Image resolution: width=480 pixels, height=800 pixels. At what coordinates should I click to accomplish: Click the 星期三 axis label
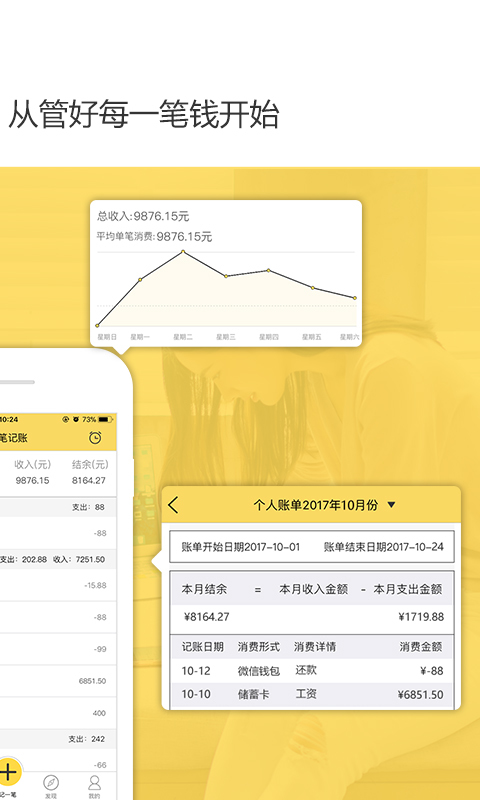(x=225, y=337)
